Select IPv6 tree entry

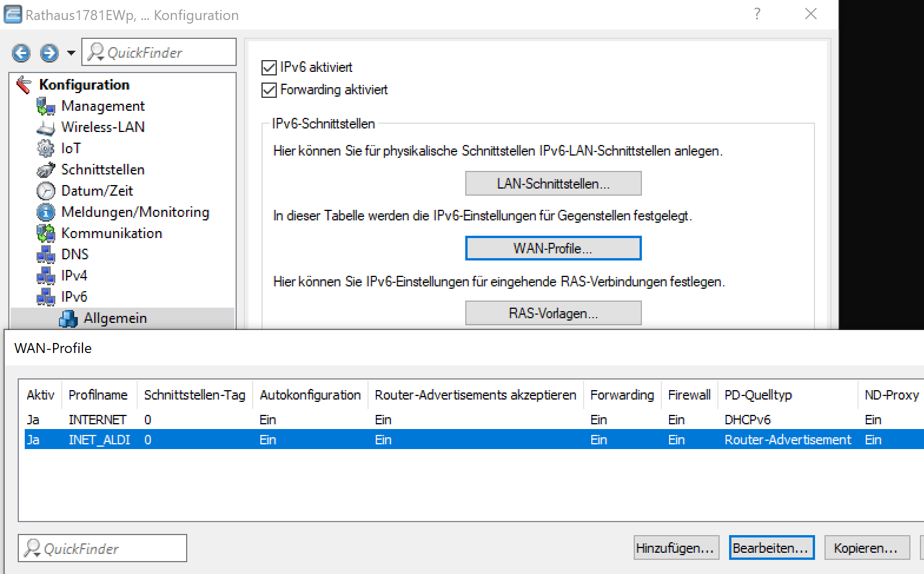point(74,297)
